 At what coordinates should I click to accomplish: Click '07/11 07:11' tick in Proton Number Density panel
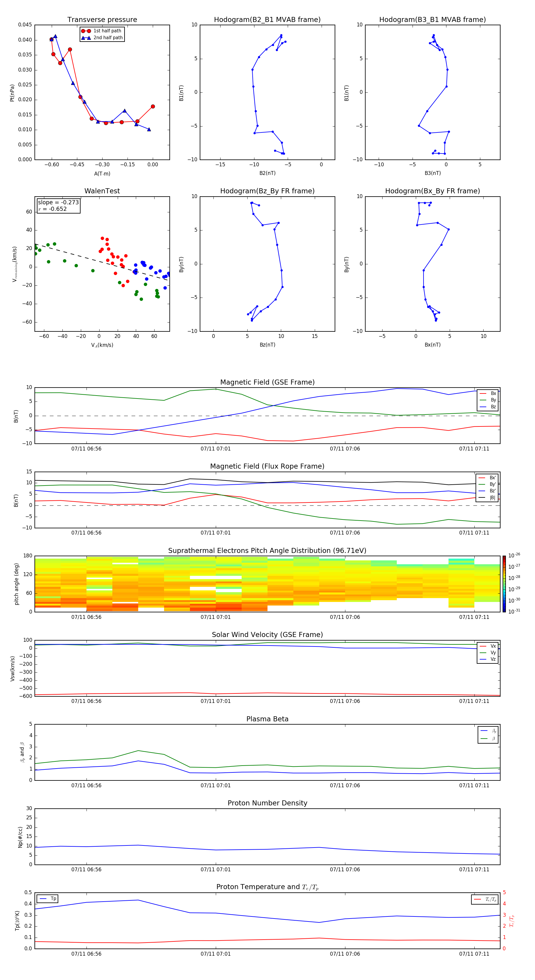coord(474,870)
